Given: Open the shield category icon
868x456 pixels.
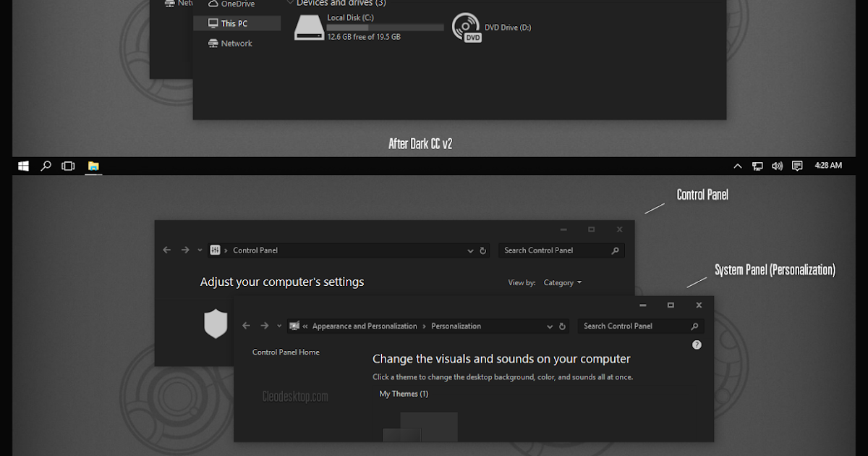Looking at the screenshot, I should coord(216,324).
